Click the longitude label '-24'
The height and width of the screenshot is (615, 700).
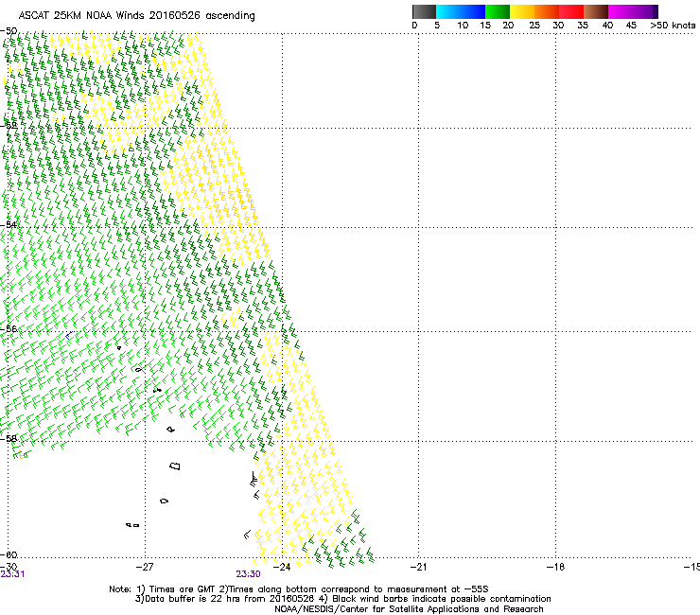tap(282, 567)
